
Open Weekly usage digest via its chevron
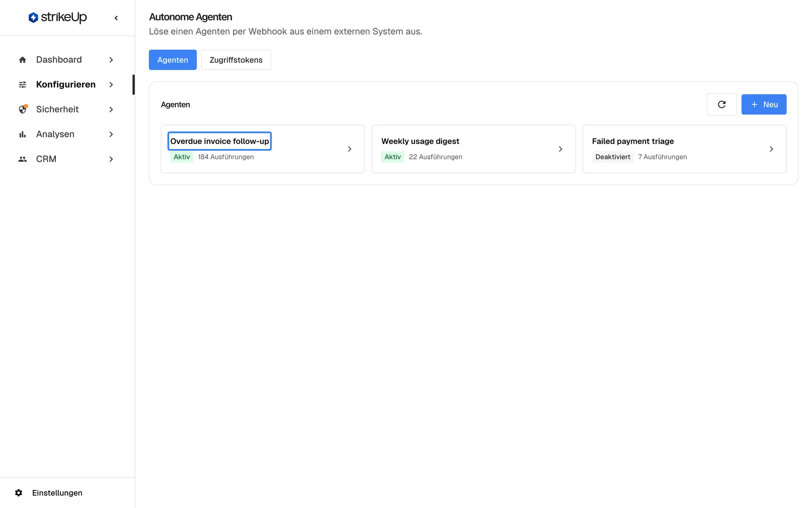(x=560, y=149)
